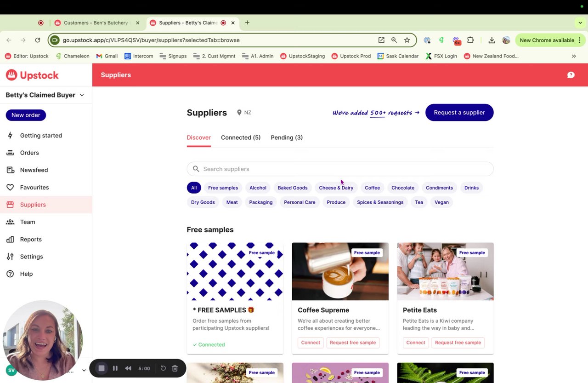Viewport: 588px width, 383px height.
Task: Open page in app icon in address bar
Action: (x=381, y=40)
